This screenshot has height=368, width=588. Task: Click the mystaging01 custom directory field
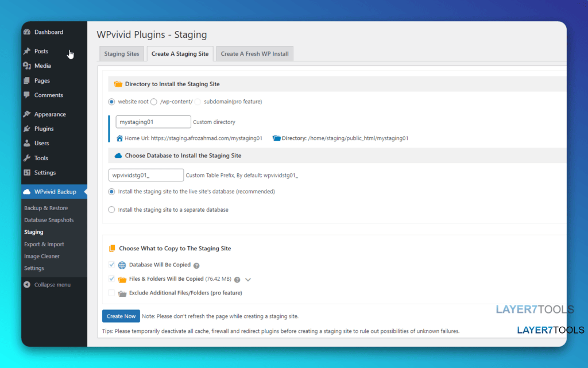pyautogui.click(x=153, y=122)
